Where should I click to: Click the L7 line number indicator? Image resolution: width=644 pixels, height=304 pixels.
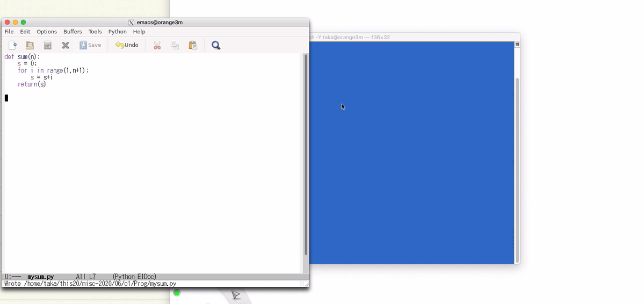pos(92,277)
